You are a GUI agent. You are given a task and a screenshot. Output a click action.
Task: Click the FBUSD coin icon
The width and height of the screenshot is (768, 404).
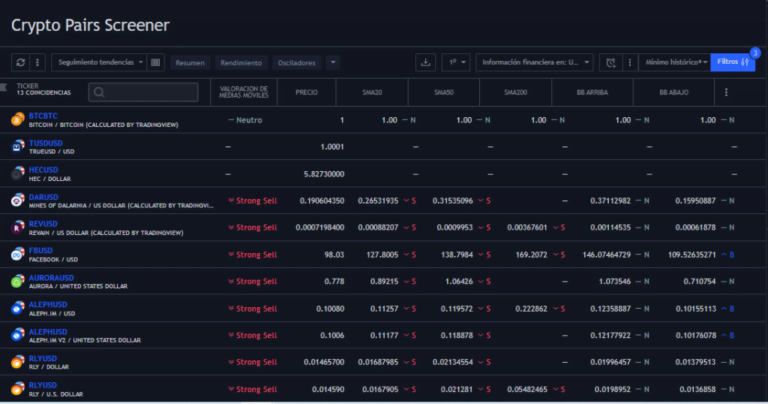18,254
